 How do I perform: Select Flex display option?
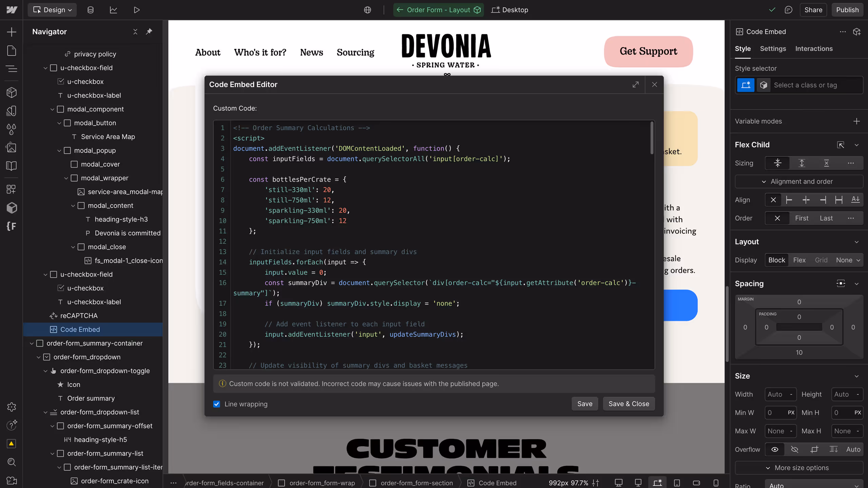click(x=799, y=260)
